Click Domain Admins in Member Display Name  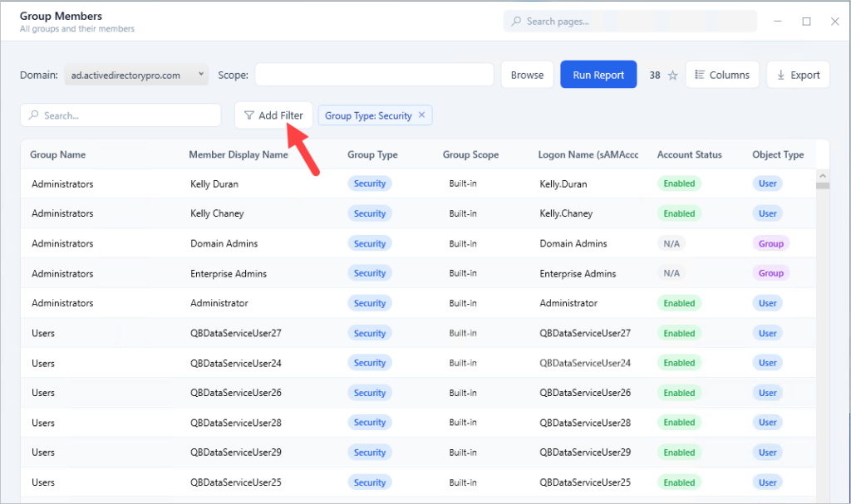224,243
